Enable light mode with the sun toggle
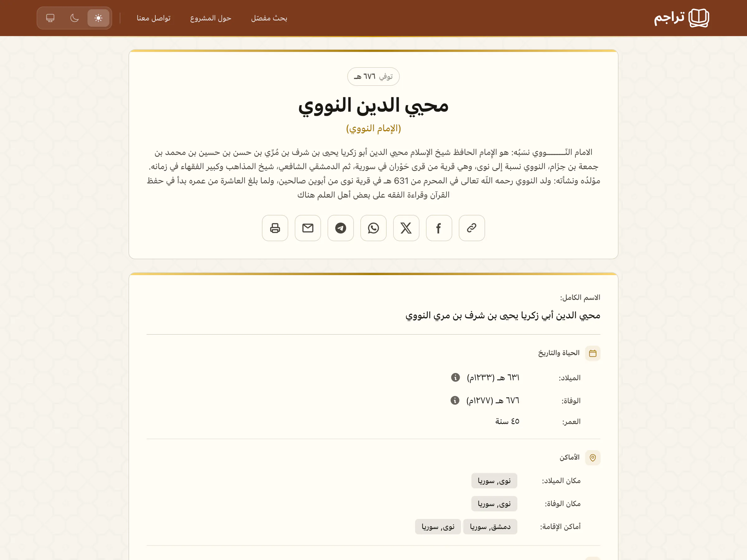Screen dimensions: 747x560 click(98, 18)
